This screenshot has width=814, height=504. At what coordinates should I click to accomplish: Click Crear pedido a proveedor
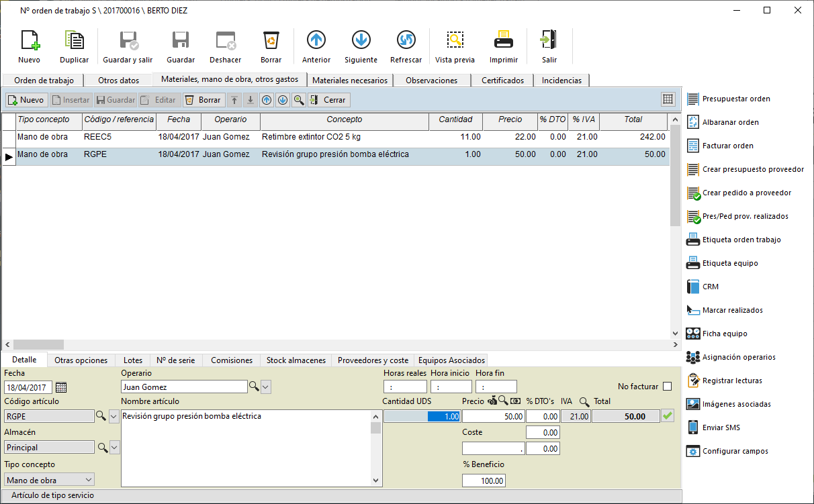coord(738,193)
